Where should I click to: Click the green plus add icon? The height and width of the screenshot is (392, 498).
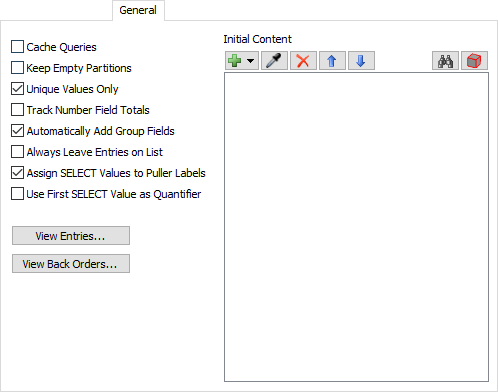coord(235,61)
